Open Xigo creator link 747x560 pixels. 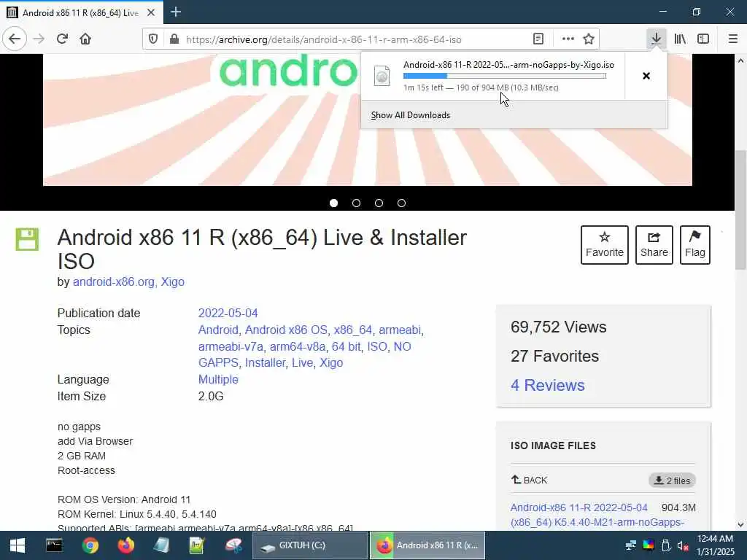(172, 282)
